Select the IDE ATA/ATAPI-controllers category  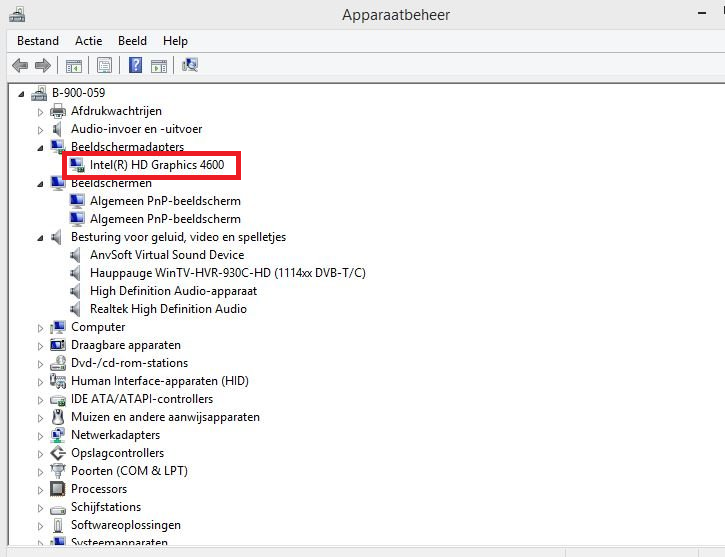(142, 399)
